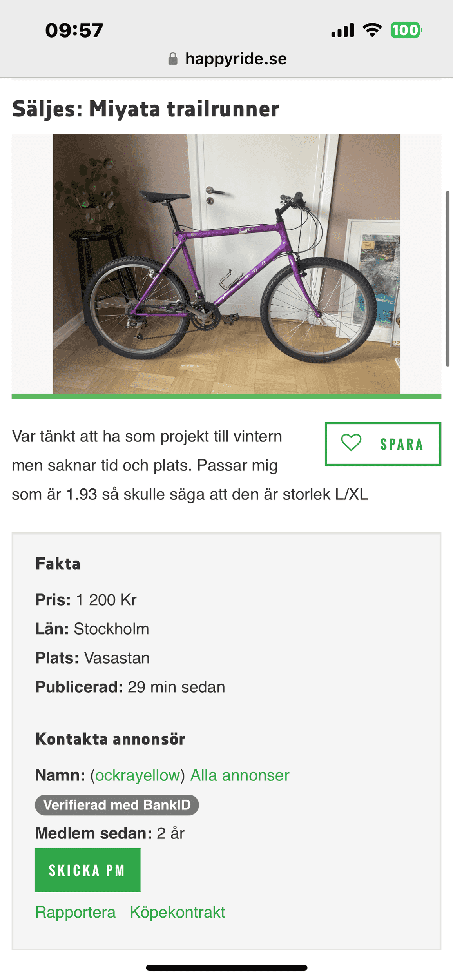Open the purple Miyata bike photo

pos(226,264)
